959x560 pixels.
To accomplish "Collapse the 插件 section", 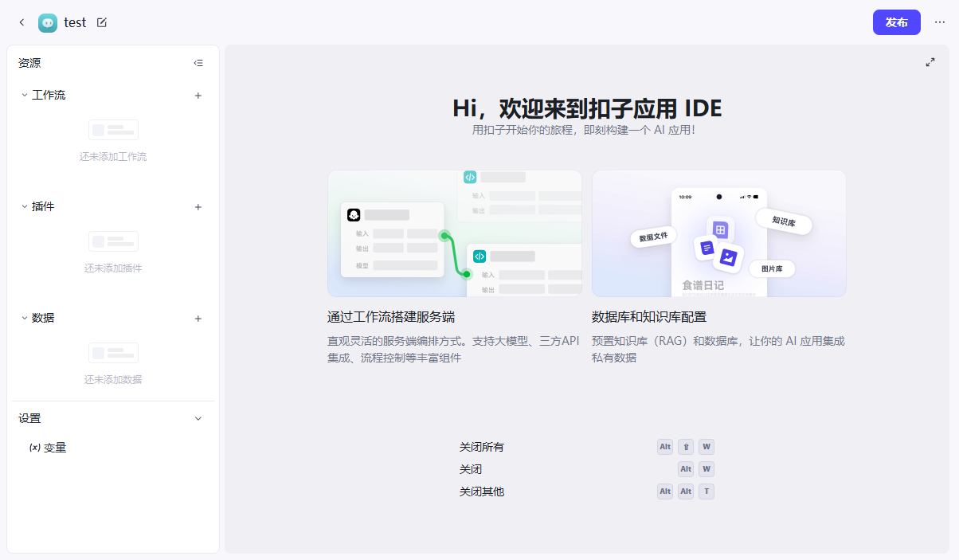I will 22,206.
